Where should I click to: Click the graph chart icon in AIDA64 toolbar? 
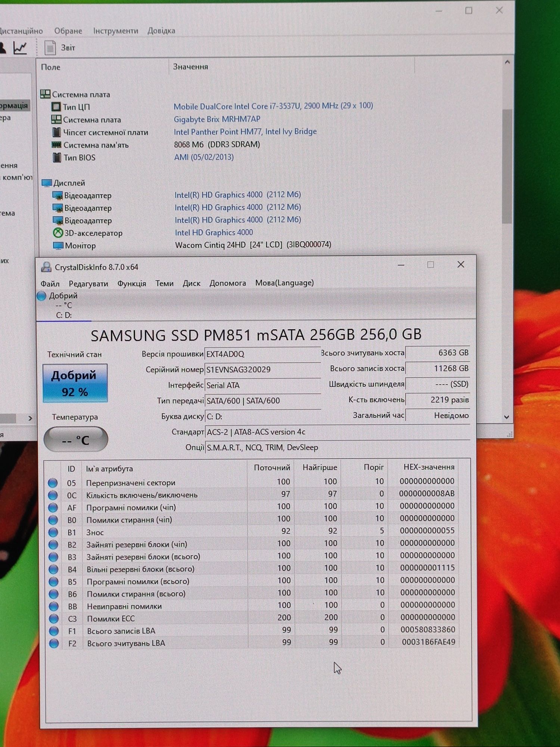click(x=20, y=48)
